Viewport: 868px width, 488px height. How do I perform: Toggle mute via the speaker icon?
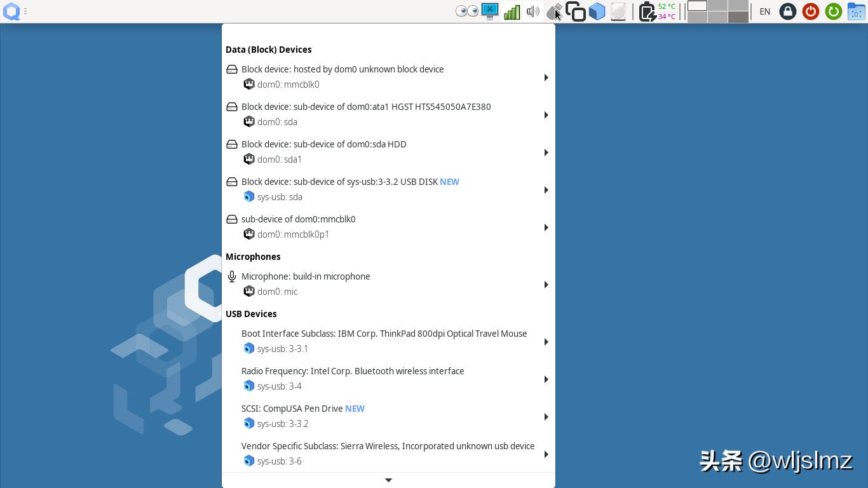[533, 11]
